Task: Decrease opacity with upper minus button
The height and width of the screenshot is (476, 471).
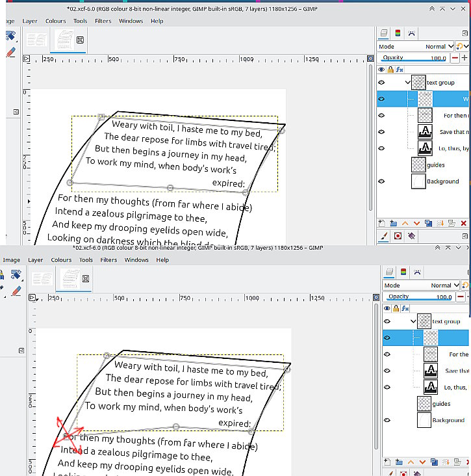Action: pyautogui.click(x=455, y=58)
